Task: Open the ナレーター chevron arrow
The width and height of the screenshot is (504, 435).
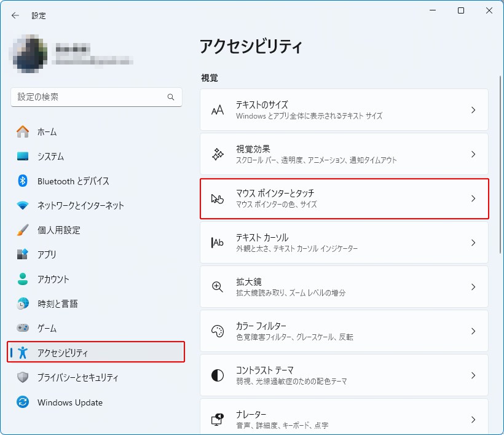Action: point(473,420)
